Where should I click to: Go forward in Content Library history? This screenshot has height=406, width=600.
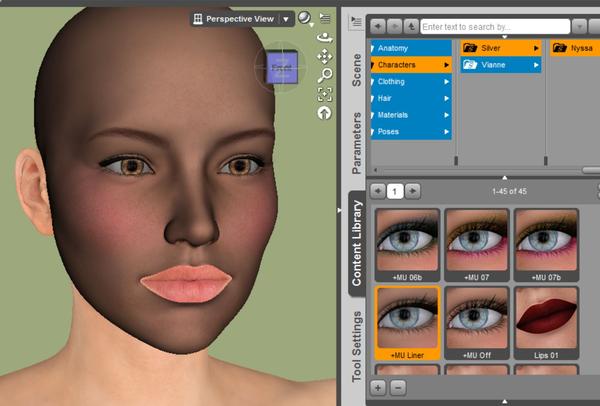pos(395,27)
